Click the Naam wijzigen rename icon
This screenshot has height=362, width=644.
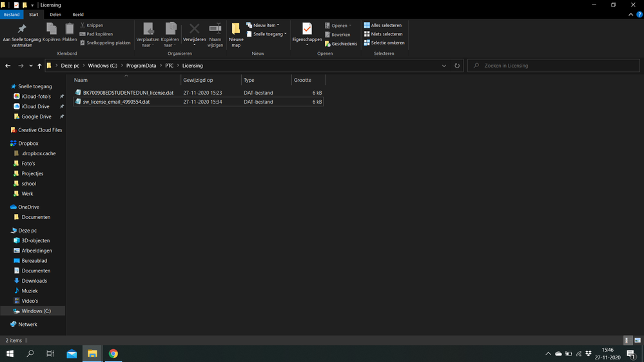pyautogui.click(x=215, y=30)
